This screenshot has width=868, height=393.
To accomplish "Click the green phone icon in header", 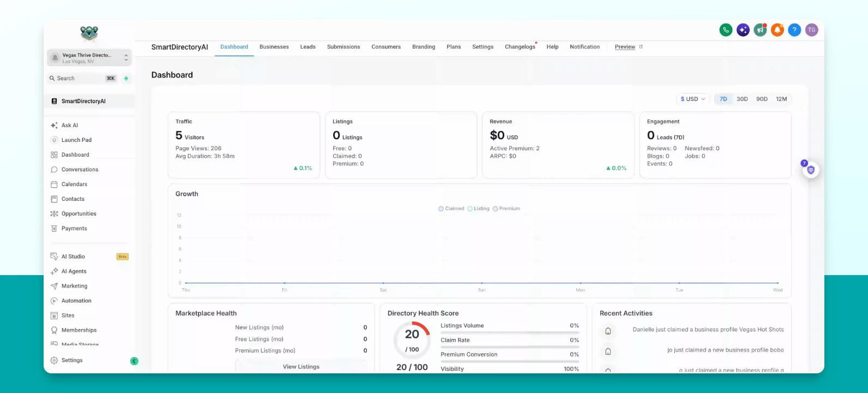I will coord(726,30).
